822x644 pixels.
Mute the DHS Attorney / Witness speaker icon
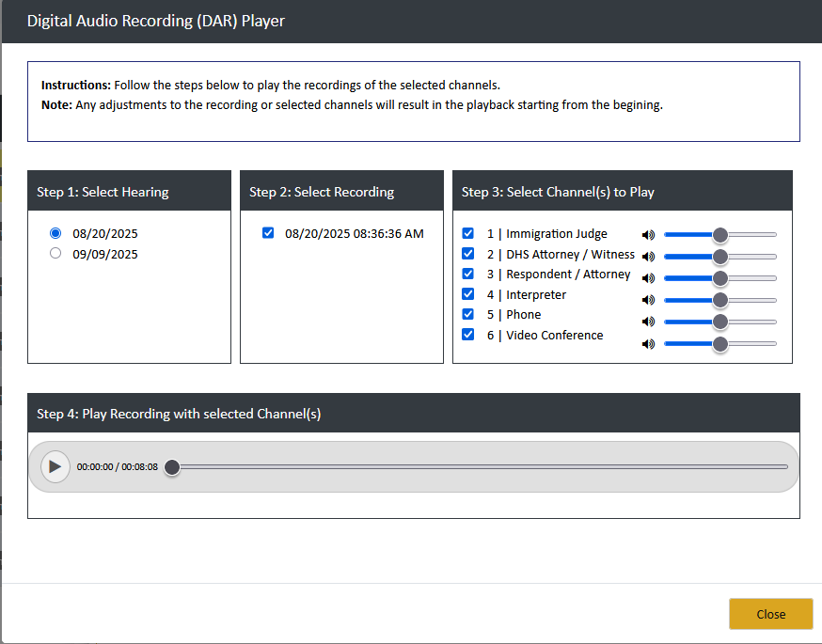(x=649, y=257)
